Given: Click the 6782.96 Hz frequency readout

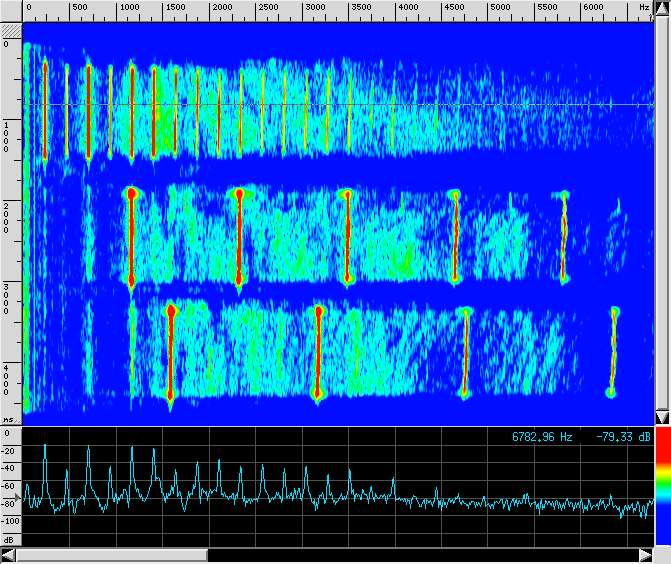Looking at the screenshot, I should [x=542, y=437].
